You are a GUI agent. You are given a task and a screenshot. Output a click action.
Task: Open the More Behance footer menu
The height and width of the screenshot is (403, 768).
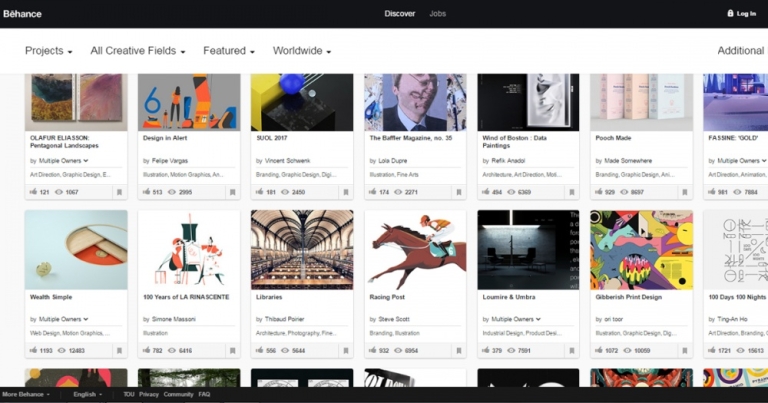pos(26,394)
